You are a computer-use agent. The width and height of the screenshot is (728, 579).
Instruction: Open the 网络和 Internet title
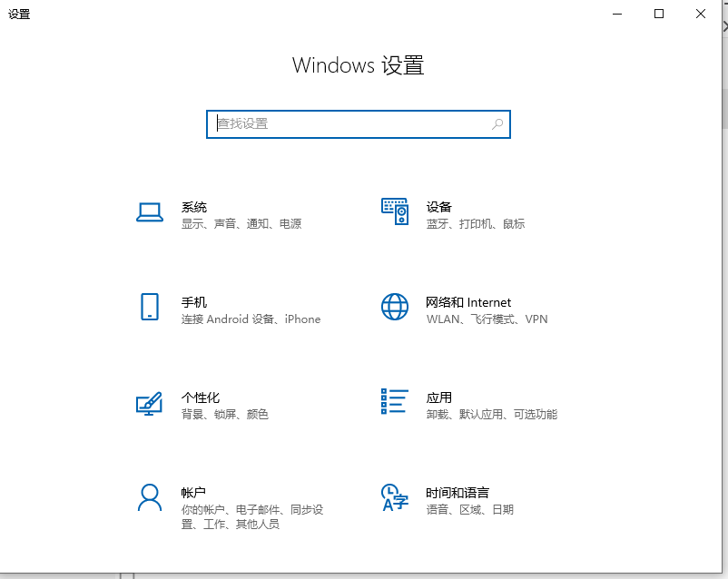point(468,302)
